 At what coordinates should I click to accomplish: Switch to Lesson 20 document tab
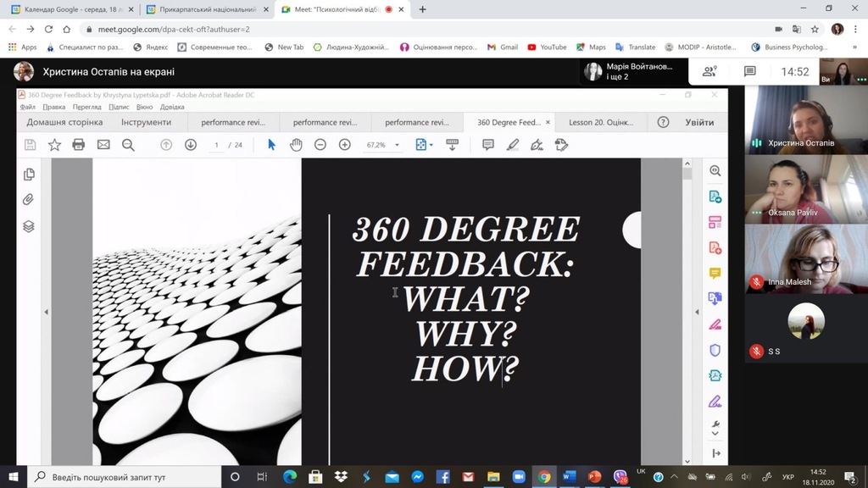click(600, 122)
